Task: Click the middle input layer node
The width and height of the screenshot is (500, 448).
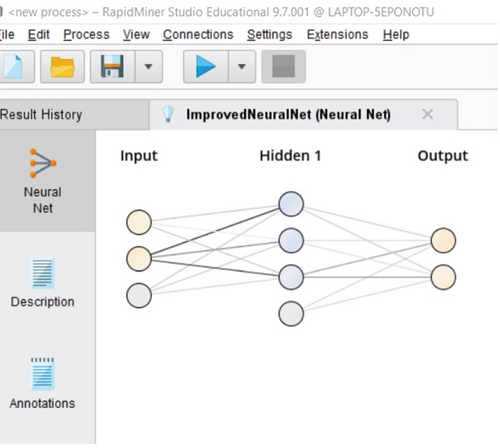Action: pyautogui.click(x=139, y=259)
